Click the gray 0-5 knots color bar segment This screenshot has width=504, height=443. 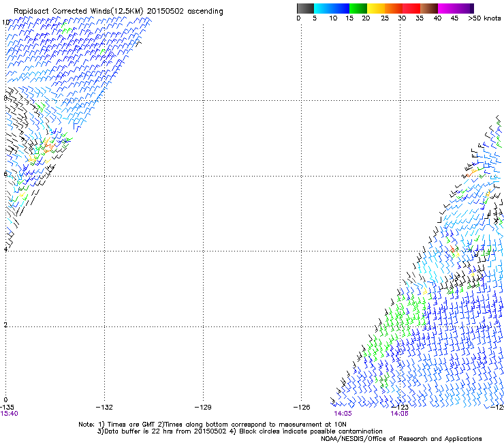(x=305, y=8)
